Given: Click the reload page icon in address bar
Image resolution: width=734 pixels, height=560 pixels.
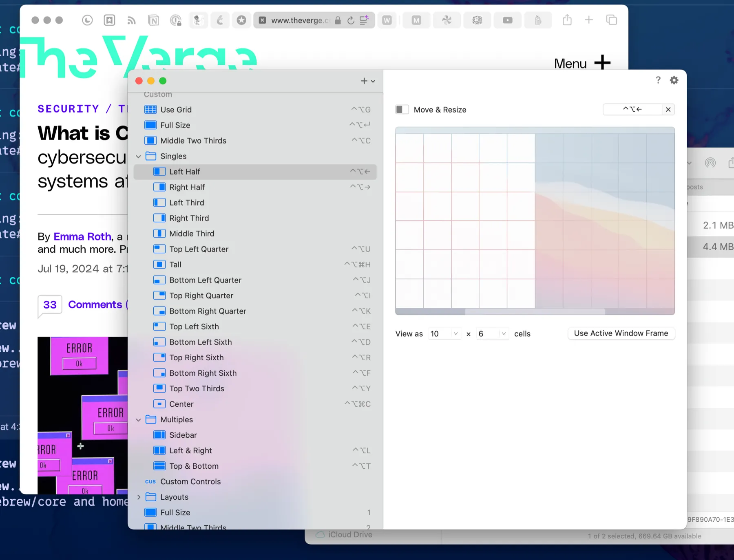Looking at the screenshot, I should [x=351, y=20].
